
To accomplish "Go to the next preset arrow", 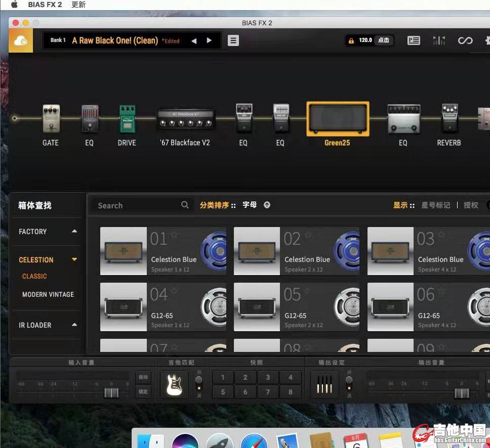I will (209, 40).
